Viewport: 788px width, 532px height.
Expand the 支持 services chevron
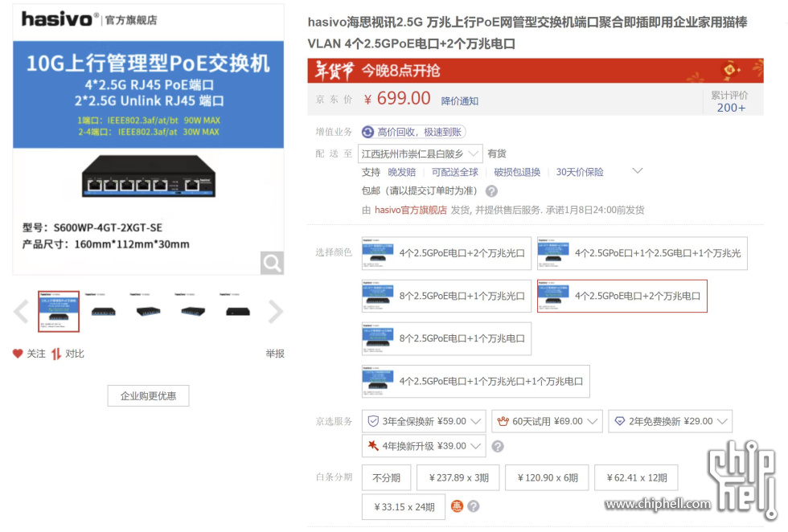pyautogui.click(x=637, y=171)
